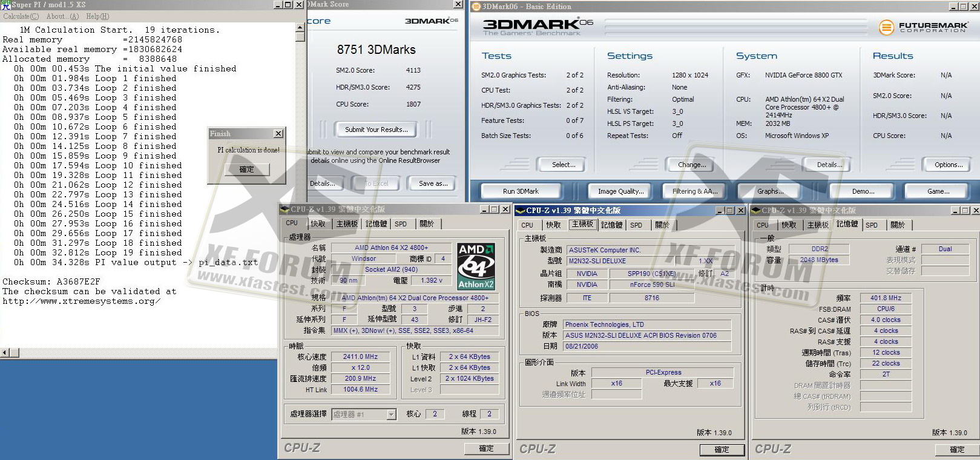Image resolution: width=980 pixels, height=460 pixels.
Task: Open the Image Quality... options
Action: (x=620, y=191)
